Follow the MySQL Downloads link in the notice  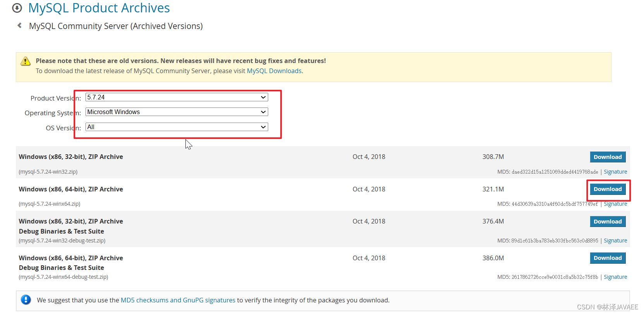point(274,71)
